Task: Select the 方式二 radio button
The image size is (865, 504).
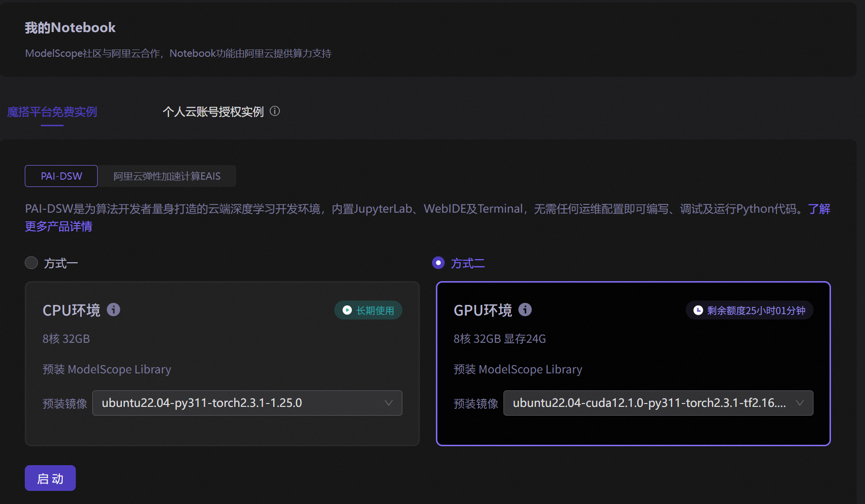Action: [438, 263]
